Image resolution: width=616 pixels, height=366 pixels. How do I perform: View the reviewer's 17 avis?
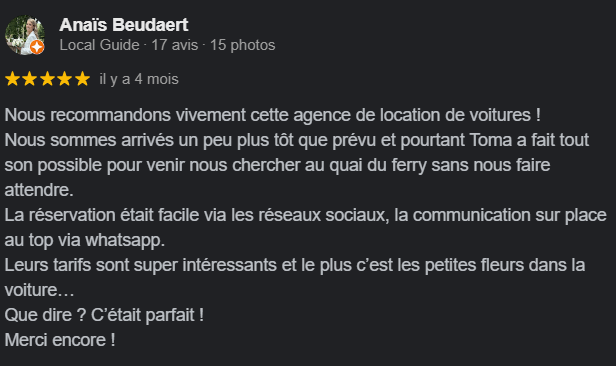(x=175, y=45)
